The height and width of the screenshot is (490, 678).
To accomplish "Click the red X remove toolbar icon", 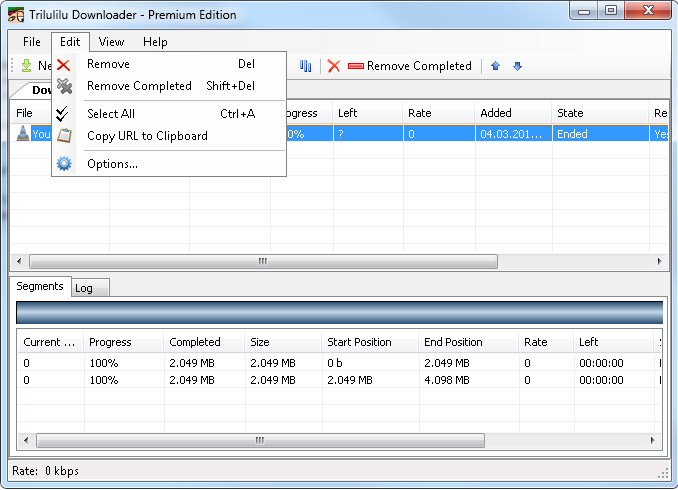I will coord(333,66).
